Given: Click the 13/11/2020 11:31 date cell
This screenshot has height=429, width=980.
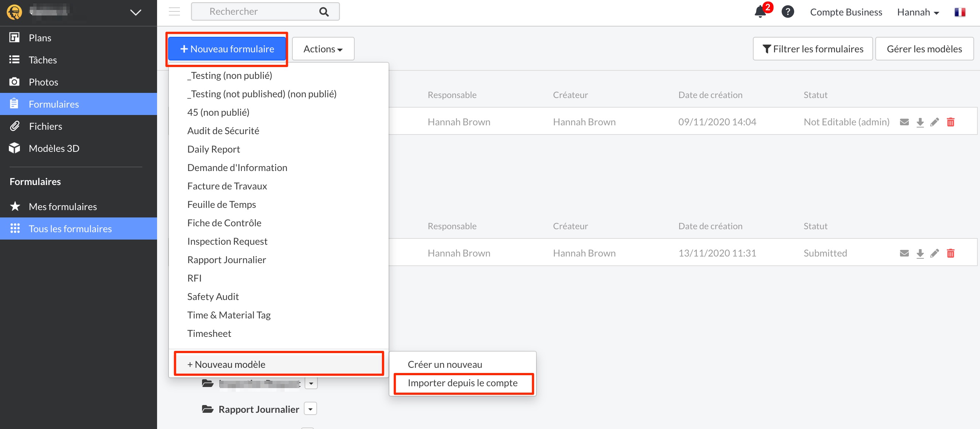Looking at the screenshot, I should click(x=717, y=253).
